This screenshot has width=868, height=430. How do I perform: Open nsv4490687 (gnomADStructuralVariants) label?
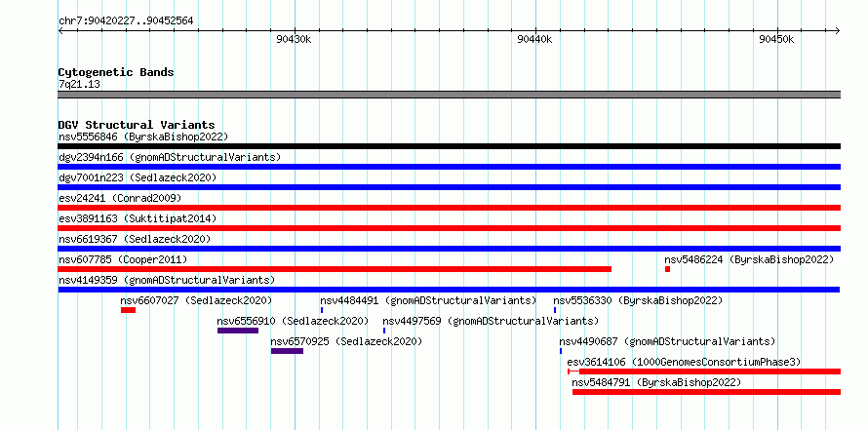(667, 341)
